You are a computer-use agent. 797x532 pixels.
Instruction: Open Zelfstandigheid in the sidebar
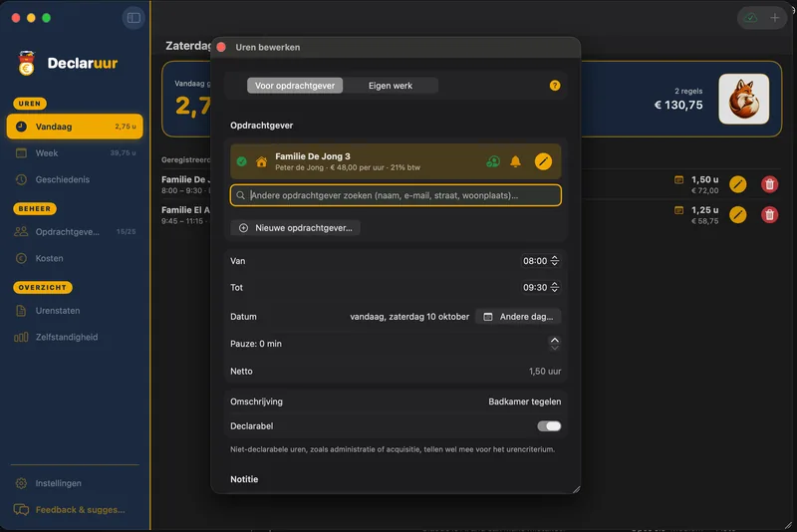(x=75, y=337)
